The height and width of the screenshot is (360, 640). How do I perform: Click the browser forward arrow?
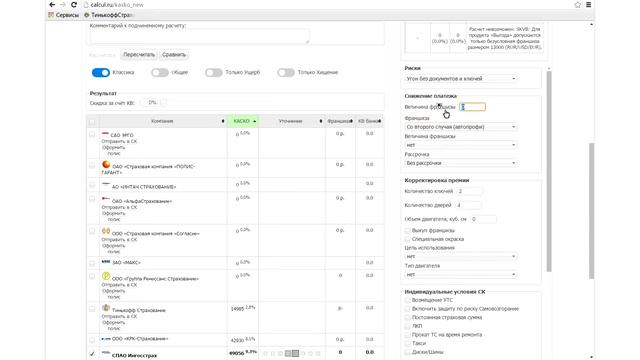(x=63, y=5)
